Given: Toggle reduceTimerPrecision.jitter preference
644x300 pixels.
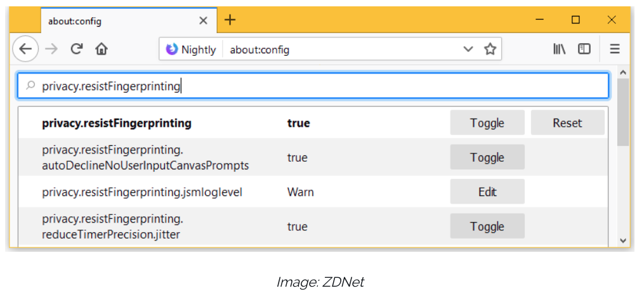Looking at the screenshot, I should [487, 226].
